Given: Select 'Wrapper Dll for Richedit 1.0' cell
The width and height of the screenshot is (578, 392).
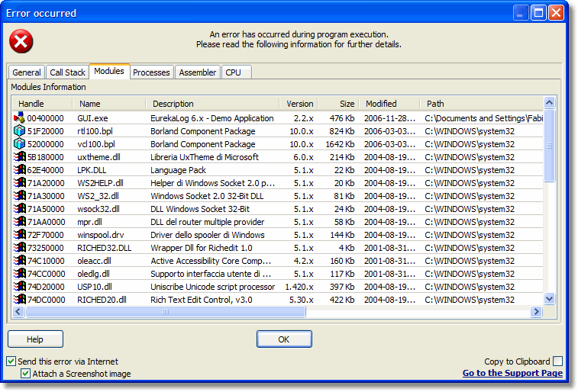Looking at the screenshot, I should (x=202, y=248).
